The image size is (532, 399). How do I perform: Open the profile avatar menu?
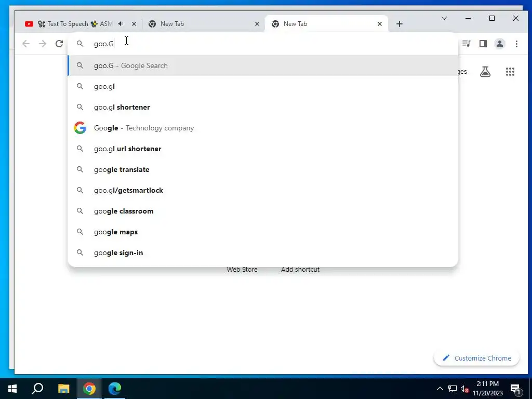pyautogui.click(x=499, y=44)
